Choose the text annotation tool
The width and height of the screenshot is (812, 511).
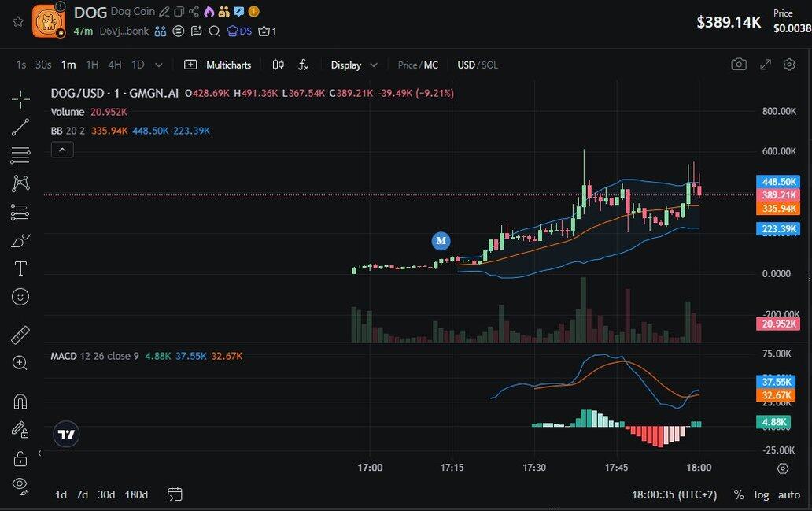tap(20, 268)
